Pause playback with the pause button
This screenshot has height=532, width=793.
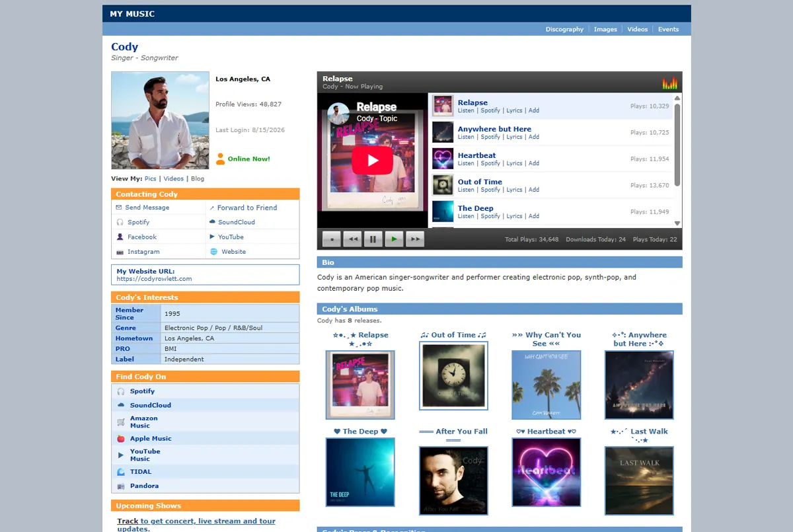point(373,239)
